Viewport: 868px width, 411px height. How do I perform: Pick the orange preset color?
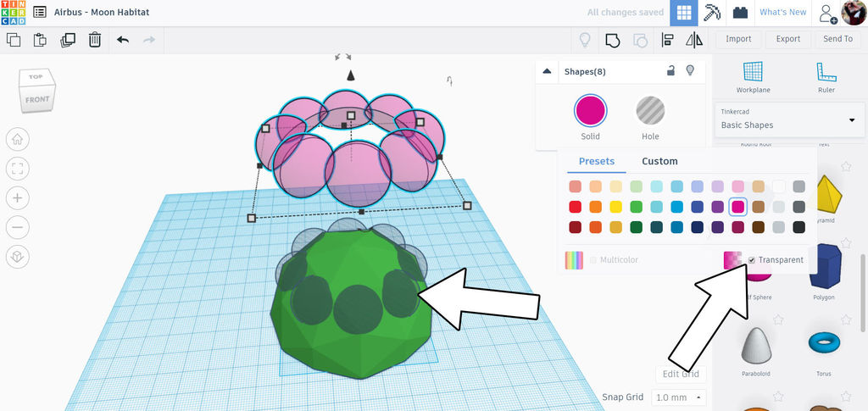coord(596,207)
